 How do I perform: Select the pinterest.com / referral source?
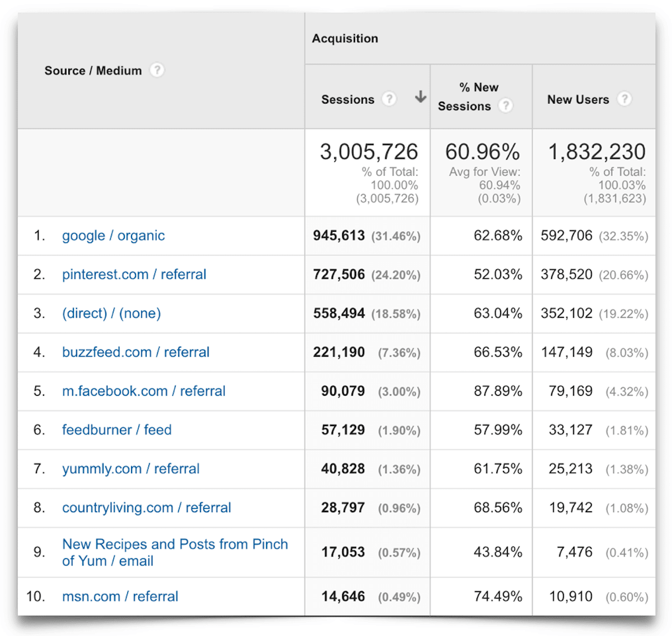[x=134, y=274]
